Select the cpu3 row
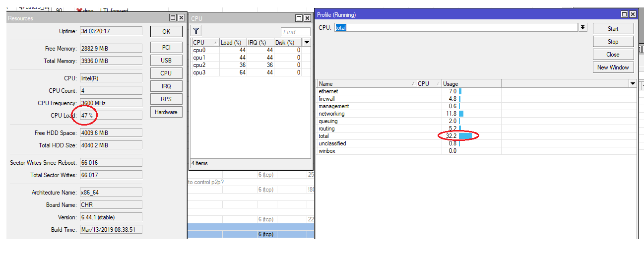 (x=251, y=72)
